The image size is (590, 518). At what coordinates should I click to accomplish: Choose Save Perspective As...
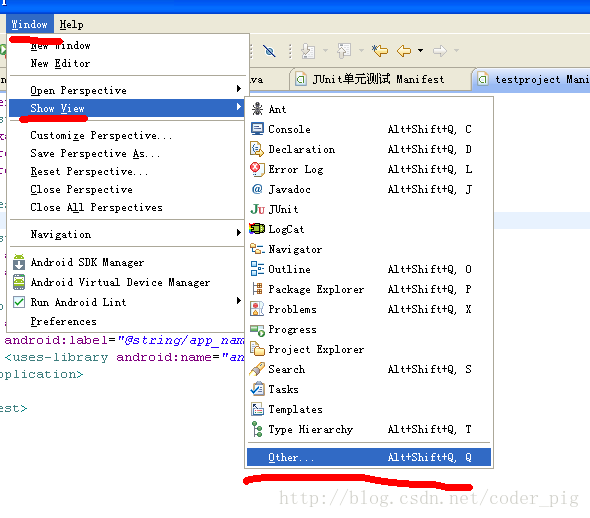tap(127, 153)
